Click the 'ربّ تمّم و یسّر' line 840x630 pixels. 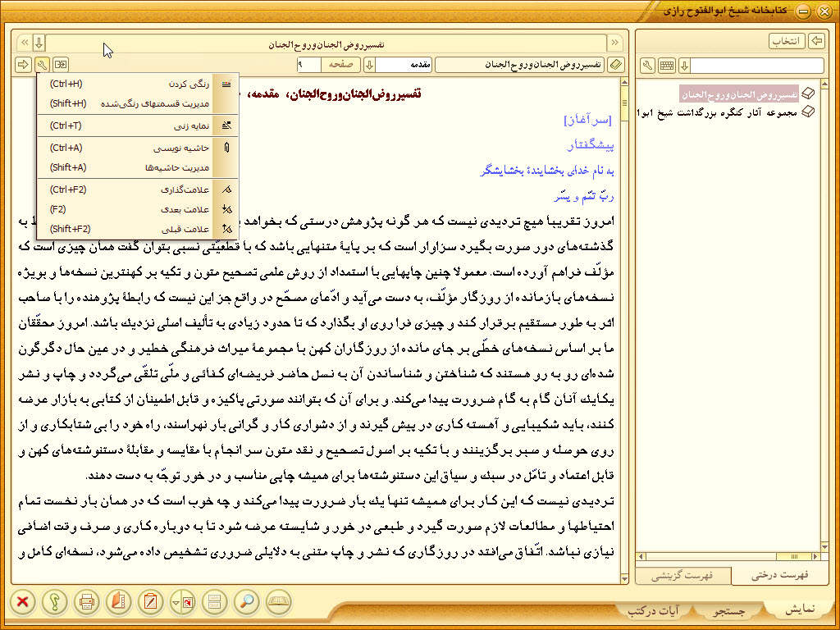coord(582,196)
